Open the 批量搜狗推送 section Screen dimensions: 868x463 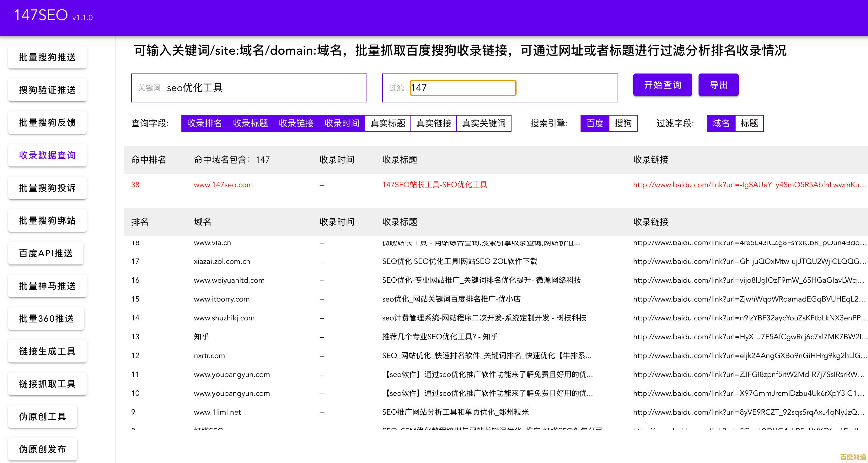point(47,57)
